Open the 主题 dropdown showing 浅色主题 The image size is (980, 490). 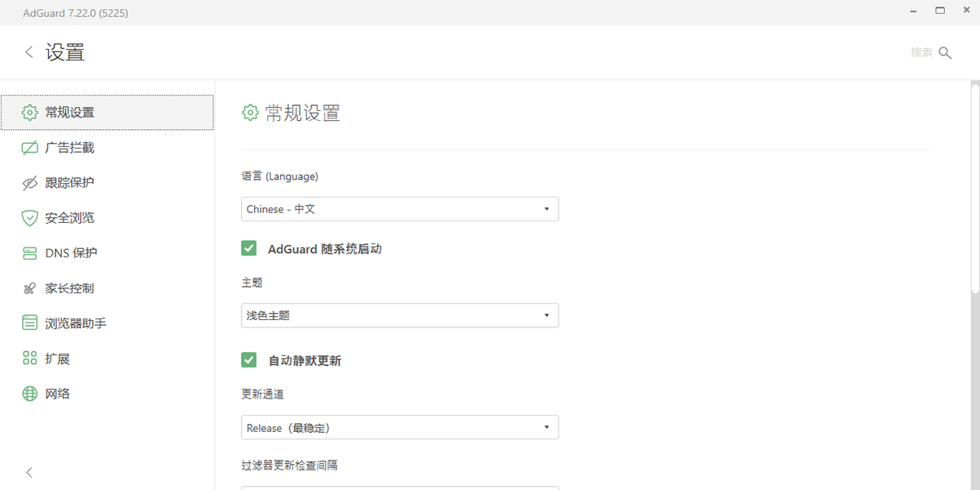point(400,315)
